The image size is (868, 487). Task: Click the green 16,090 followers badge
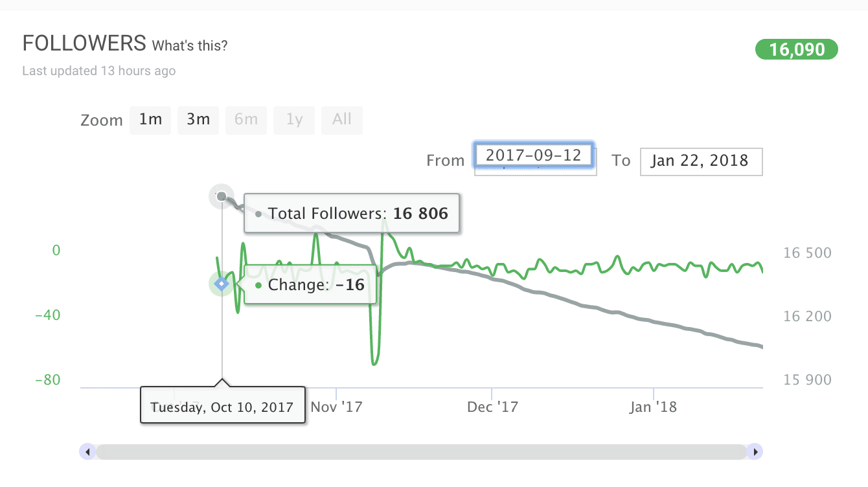797,49
